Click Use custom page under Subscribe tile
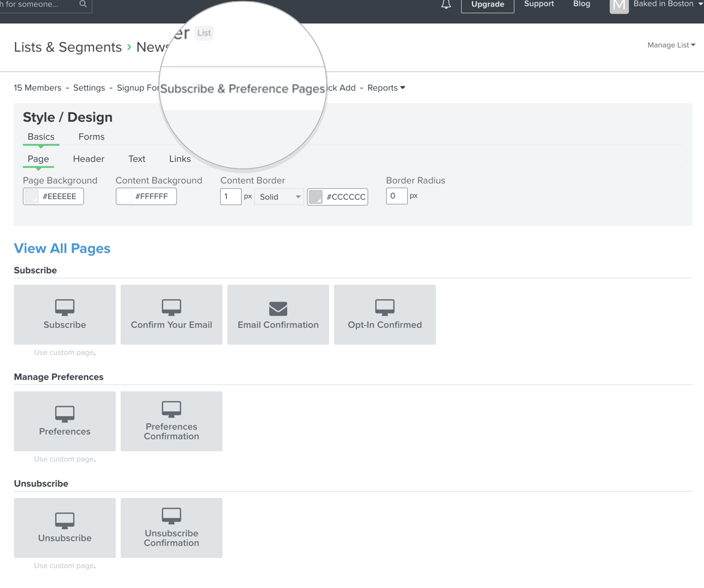The image size is (704, 588). point(65,352)
